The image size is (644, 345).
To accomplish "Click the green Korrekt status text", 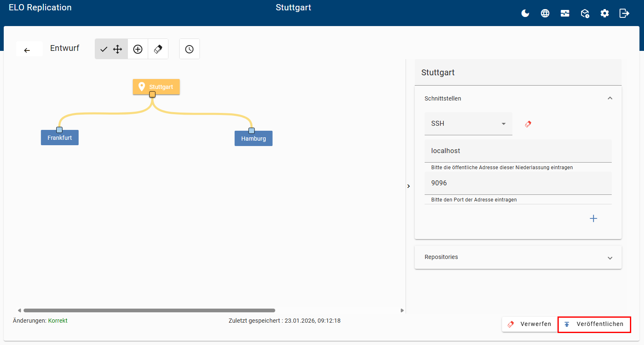I will click(58, 321).
